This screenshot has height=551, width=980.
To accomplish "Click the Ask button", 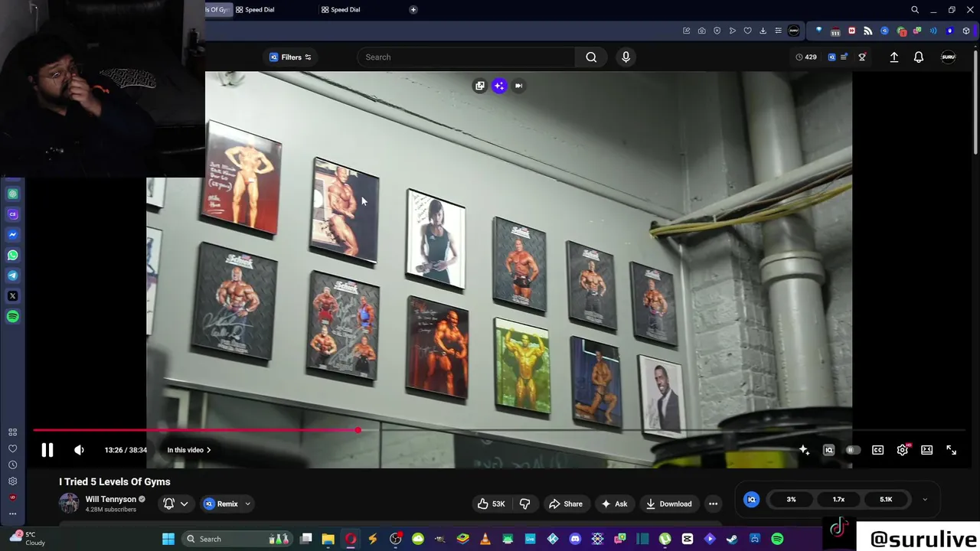I will (x=614, y=504).
